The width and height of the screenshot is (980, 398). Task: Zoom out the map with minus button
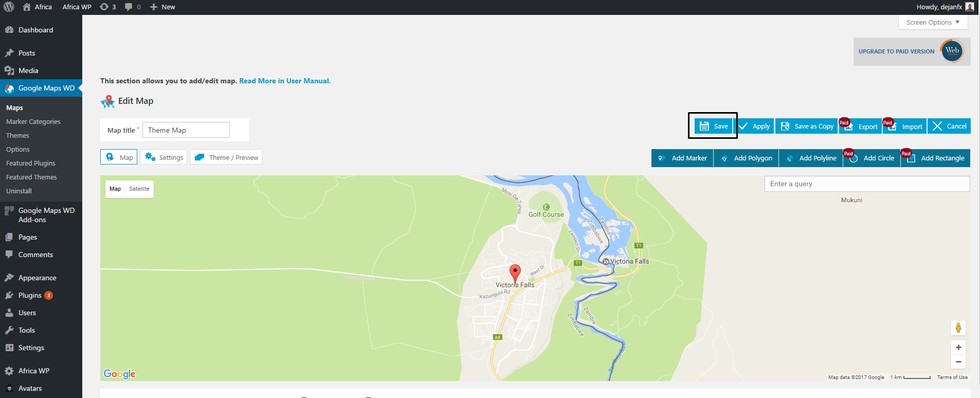tap(958, 362)
